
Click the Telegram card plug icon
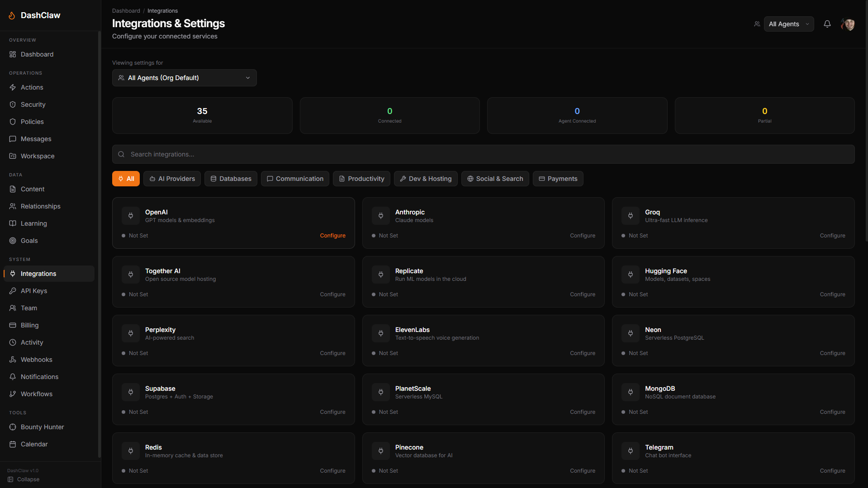click(631, 451)
